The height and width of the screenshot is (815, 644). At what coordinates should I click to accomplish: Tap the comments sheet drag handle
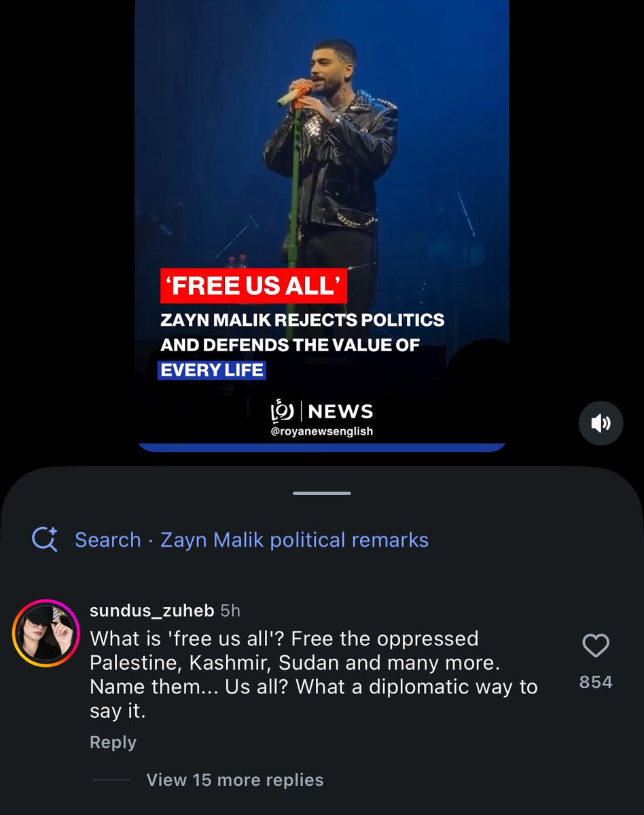click(322, 493)
